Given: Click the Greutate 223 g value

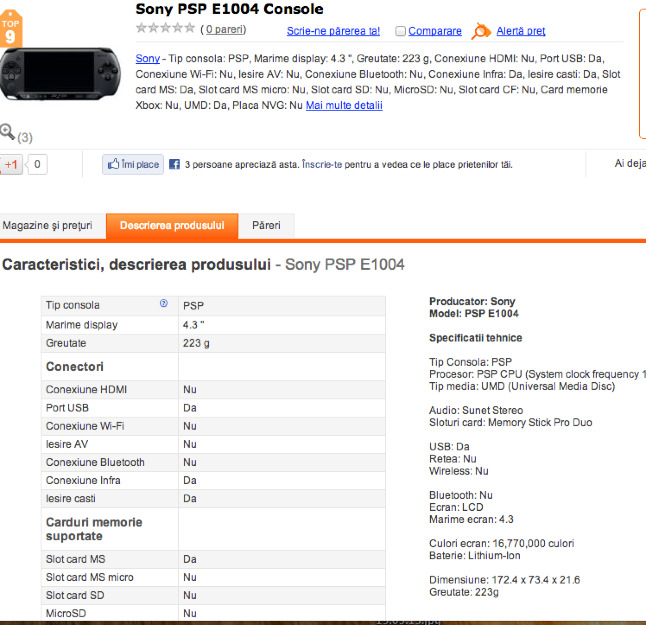Looking at the screenshot, I should click(196, 343).
